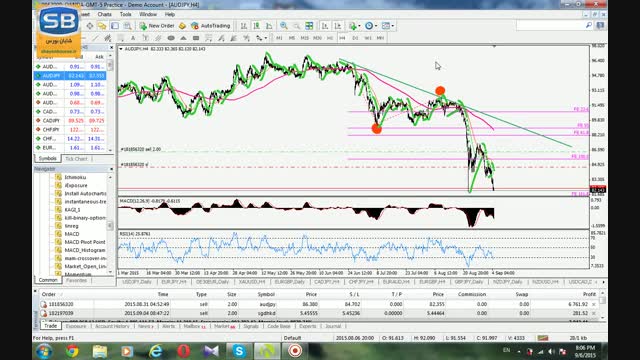The height and width of the screenshot is (360, 640).
Task: Open Skype from the taskbar
Action: click(x=239, y=351)
